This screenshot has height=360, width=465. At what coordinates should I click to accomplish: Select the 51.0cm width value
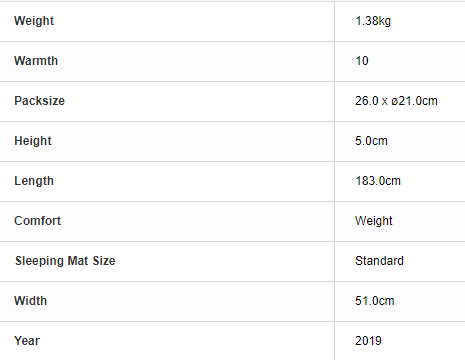click(x=375, y=301)
